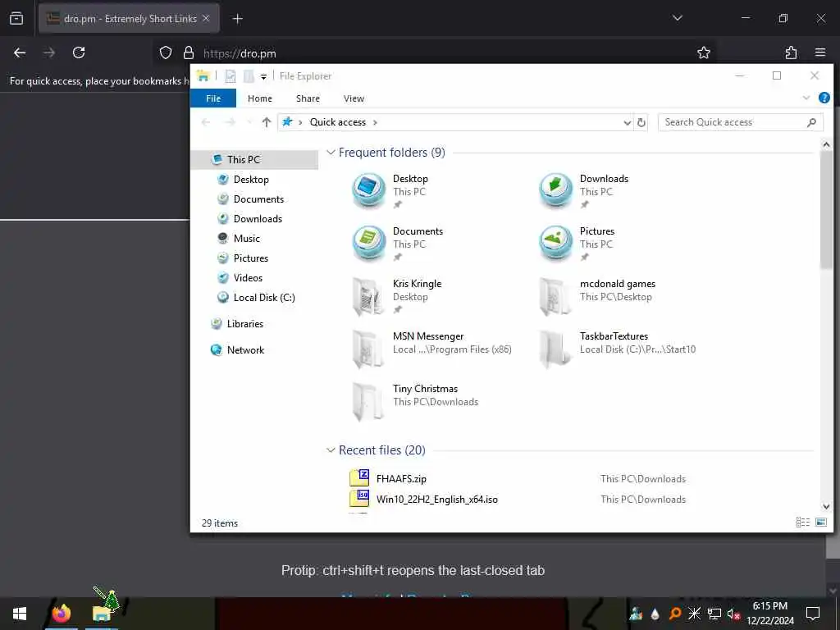
Task: Open the File ribbon tab
Action: coord(213,98)
